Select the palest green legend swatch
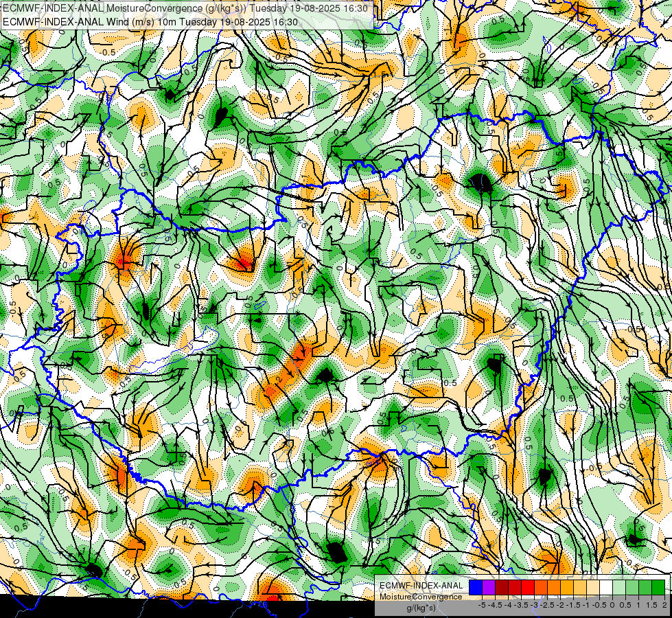This screenshot has height=618, width=672. (x=619, y=588)
